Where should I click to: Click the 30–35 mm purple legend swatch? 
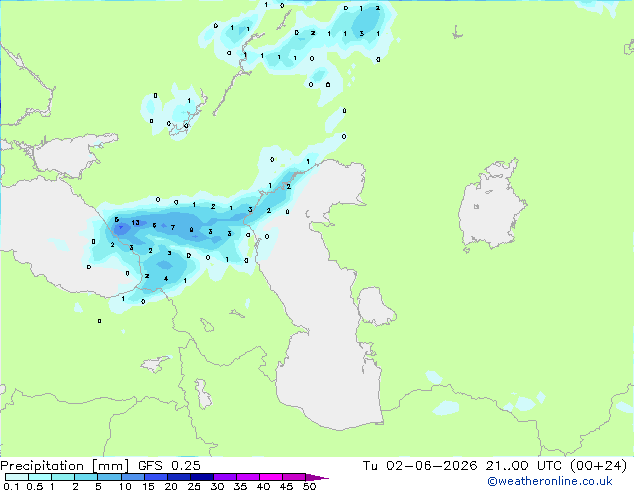[x=224, y=477]
